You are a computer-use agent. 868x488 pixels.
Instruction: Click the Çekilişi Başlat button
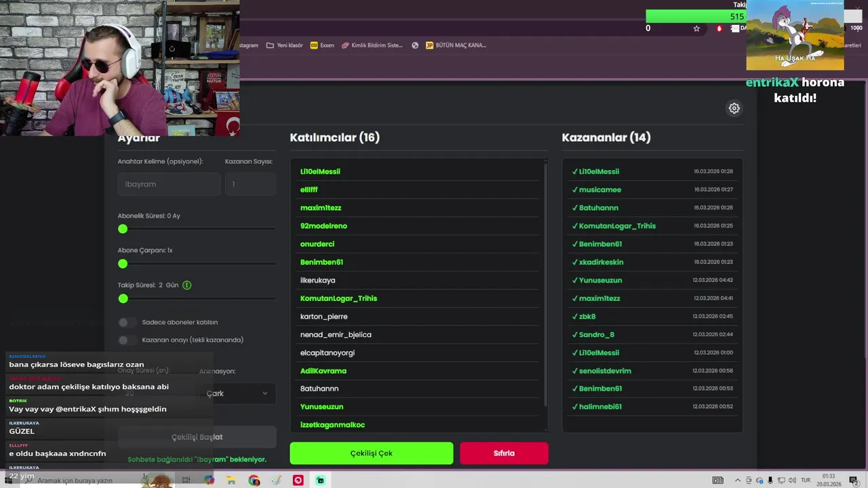[x=197, y=437]
